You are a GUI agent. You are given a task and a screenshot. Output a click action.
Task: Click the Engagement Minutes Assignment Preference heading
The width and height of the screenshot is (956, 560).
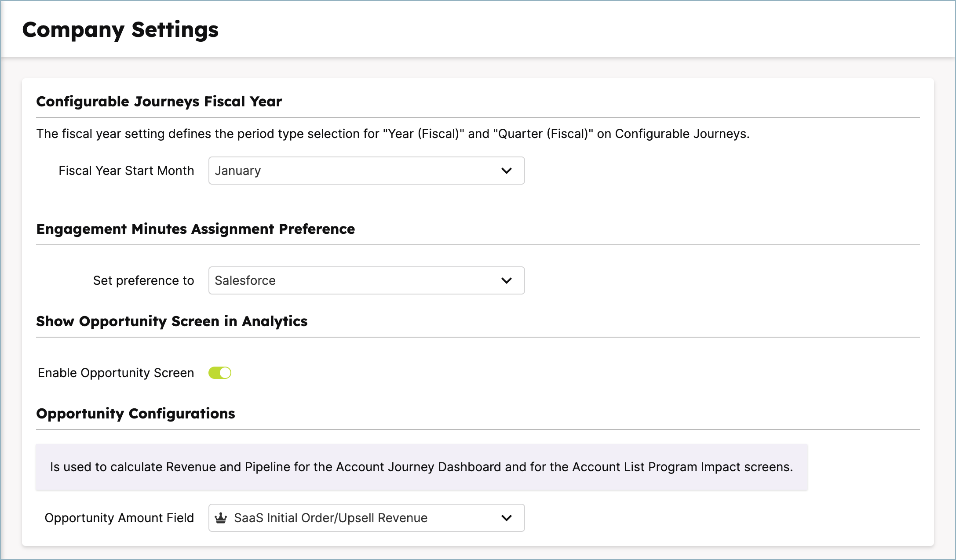195,229
